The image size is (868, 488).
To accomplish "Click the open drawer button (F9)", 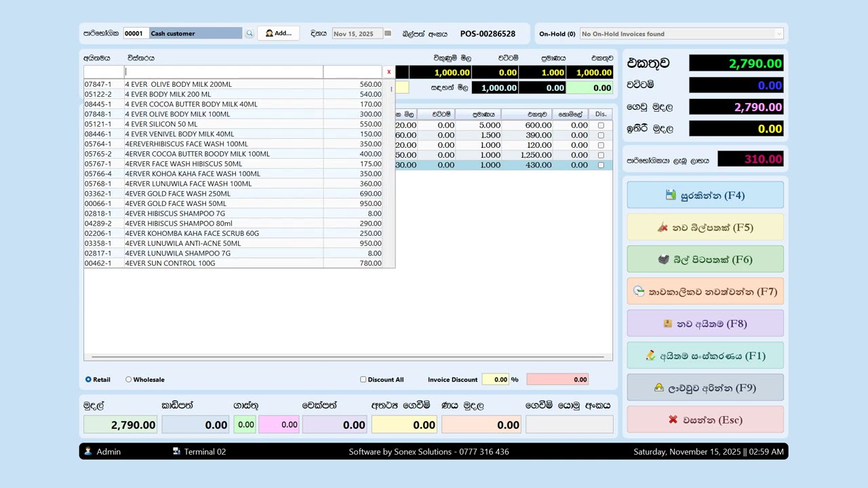I will point(705,388).
